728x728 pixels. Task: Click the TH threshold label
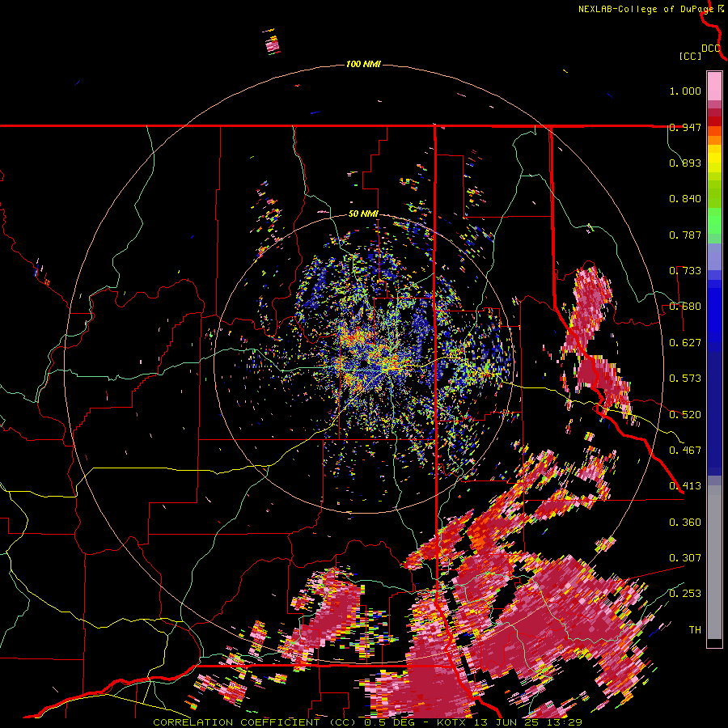[695, 630]
